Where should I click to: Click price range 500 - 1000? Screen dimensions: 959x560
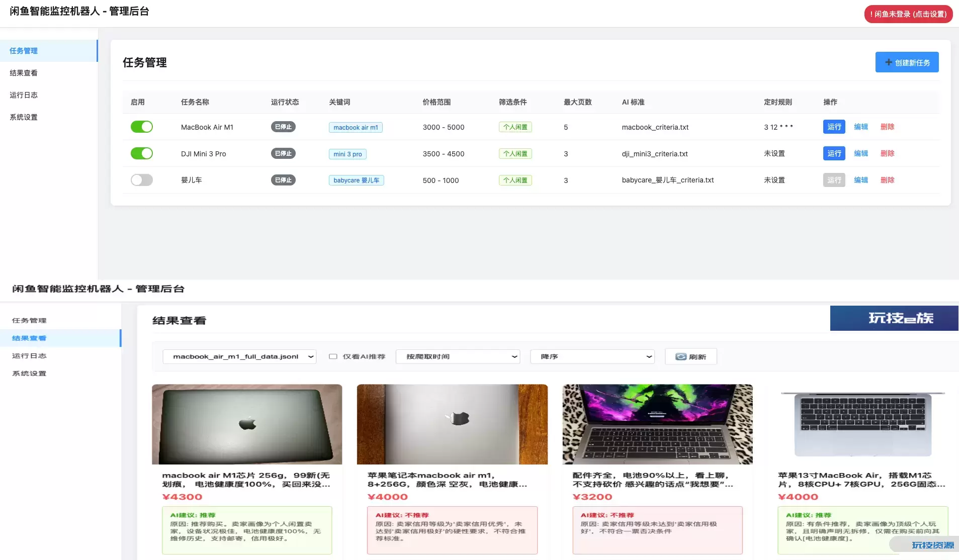pos(441,180)
